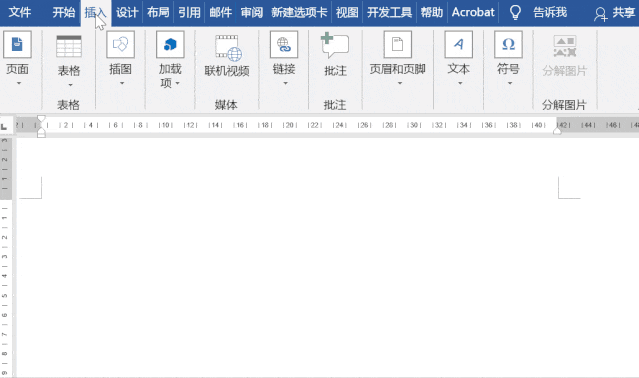
Task: Click the 链接 link icon
Action: coord(284,44)
